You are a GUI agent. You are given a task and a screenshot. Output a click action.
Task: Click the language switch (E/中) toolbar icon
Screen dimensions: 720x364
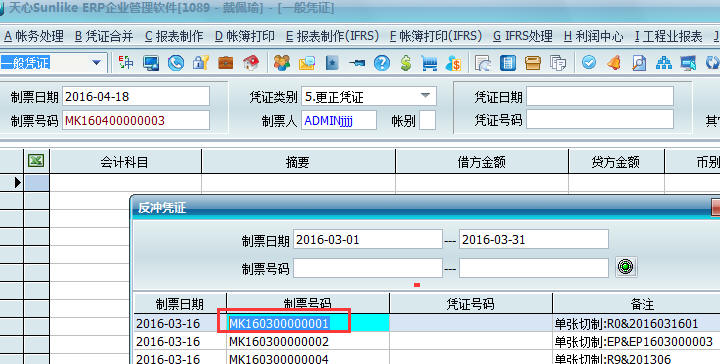[x=126, y=62]
